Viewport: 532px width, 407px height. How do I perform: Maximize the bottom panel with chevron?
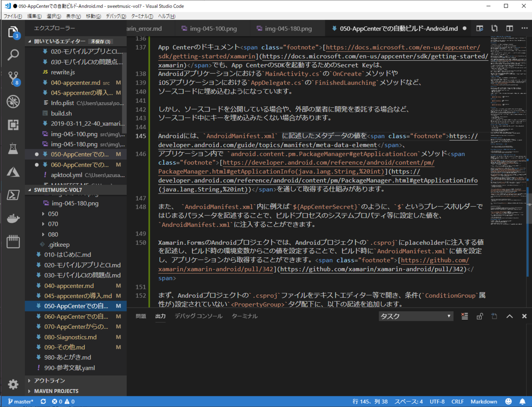510,316
